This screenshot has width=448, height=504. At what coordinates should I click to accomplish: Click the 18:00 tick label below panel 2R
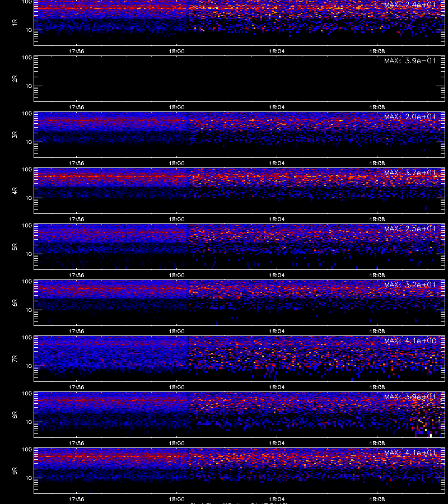click(x=176, y=107)
